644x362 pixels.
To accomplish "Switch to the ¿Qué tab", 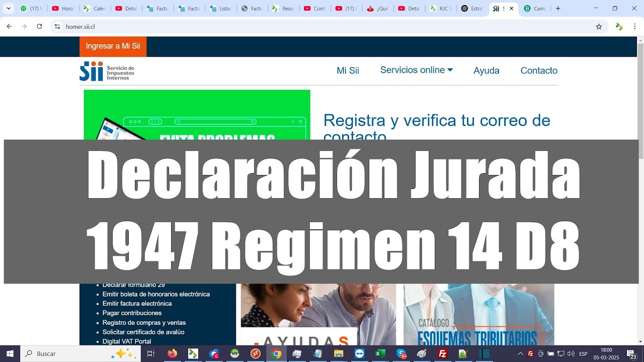I will point(377,9).
